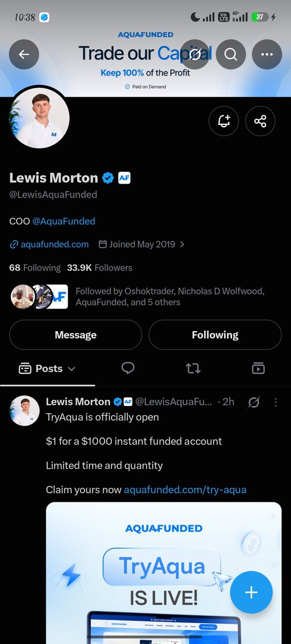The image size is (291, 644).
Task: Expand the Posts filter dropdown
Action: pos(47,369)
